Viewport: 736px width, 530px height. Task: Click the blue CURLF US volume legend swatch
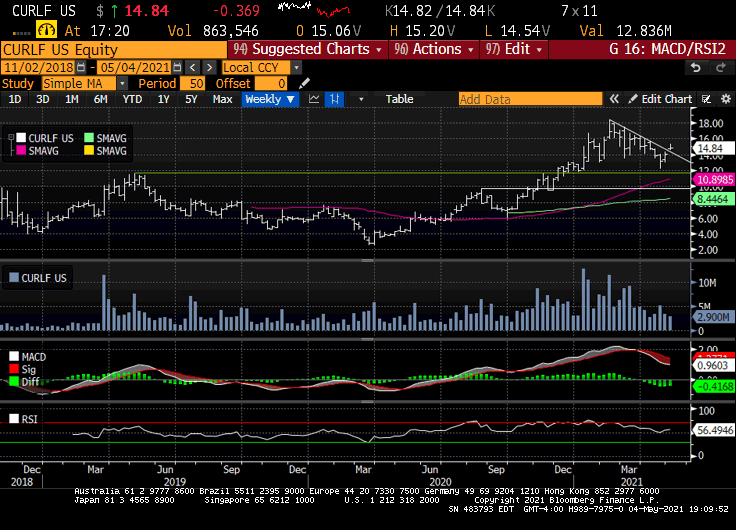[14, 277]
